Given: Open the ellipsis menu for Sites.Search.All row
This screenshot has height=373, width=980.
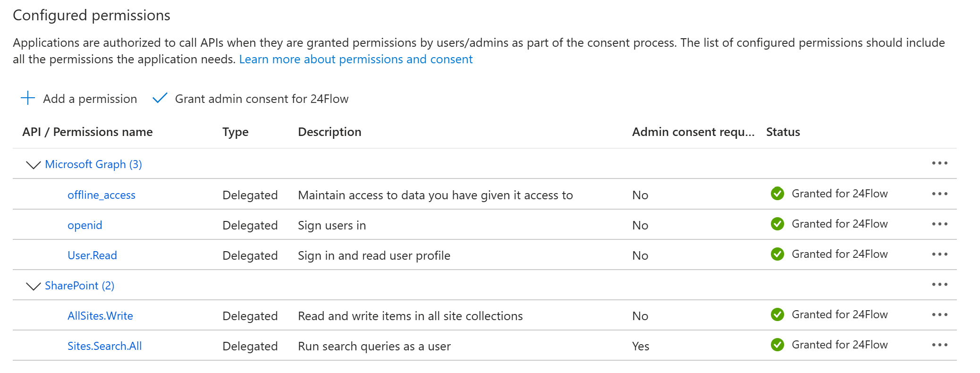Looking at the screenshot, I should (939, 345).
